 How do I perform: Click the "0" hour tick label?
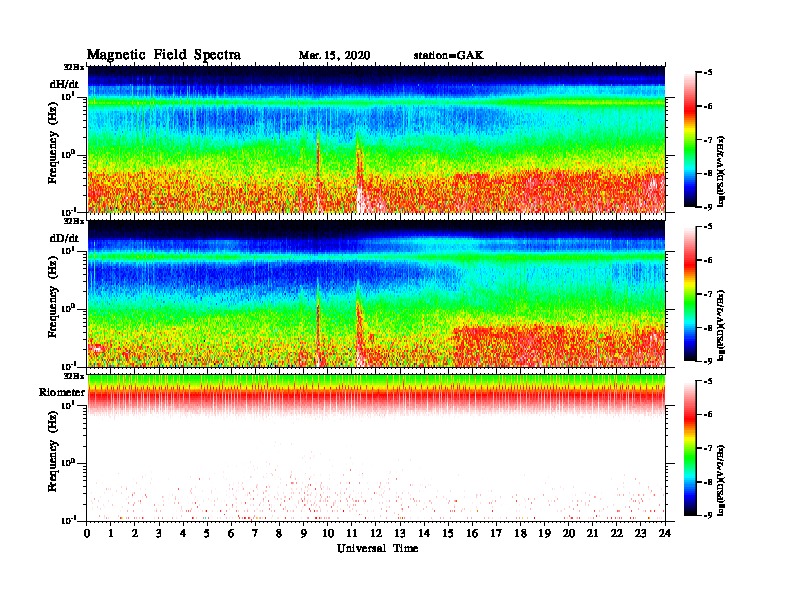coord(87,534)
